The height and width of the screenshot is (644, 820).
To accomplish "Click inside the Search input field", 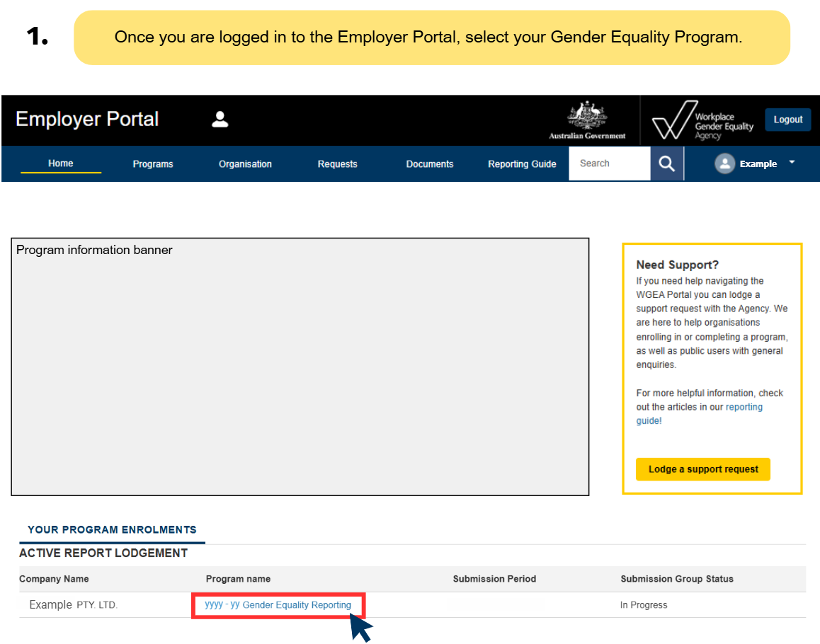I will click(x=609, y=163).
